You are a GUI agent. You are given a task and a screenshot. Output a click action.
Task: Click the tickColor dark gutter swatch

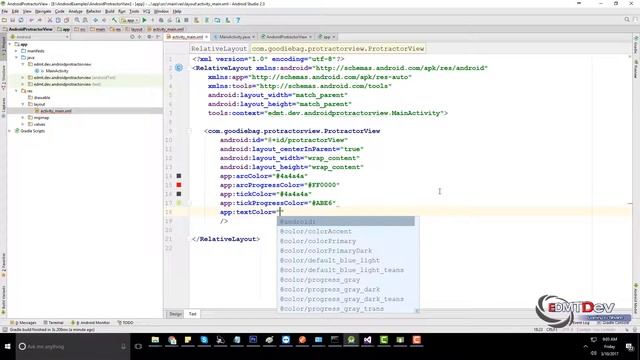click(179, 194)
